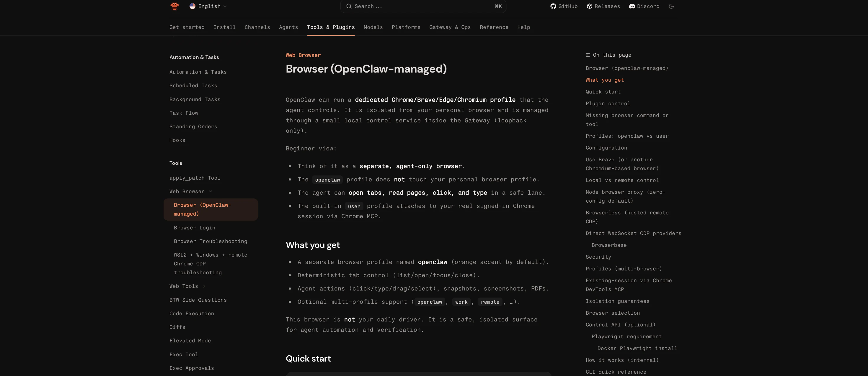Jump to Configuration section
This screenshot has width=868, height=376.
606,148
